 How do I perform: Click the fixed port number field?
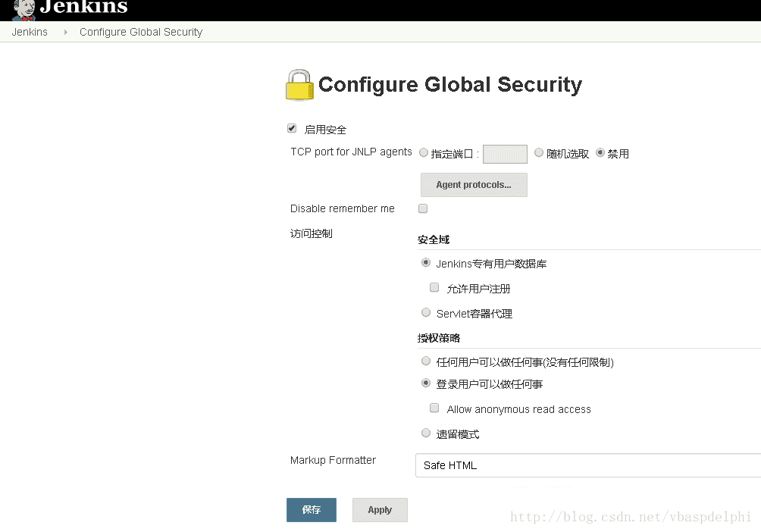tap(506, 154)
